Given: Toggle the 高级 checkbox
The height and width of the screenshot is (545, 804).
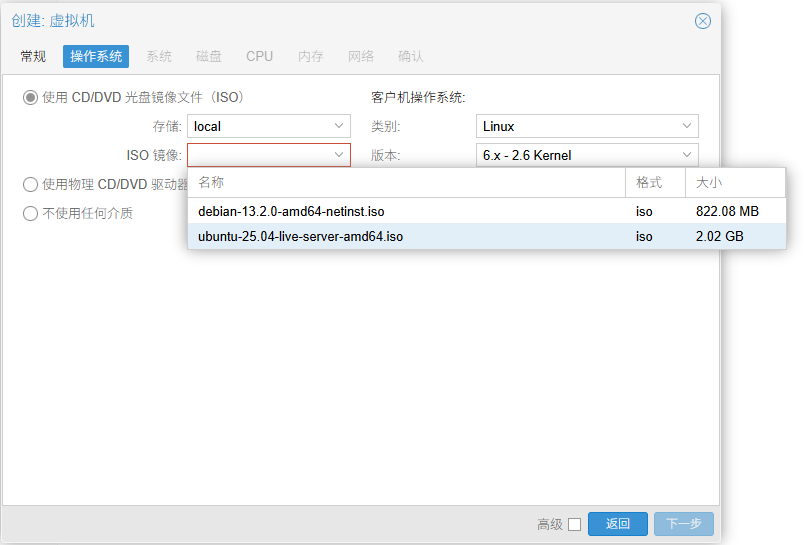Looking at the screenshot, I should 574,524.
